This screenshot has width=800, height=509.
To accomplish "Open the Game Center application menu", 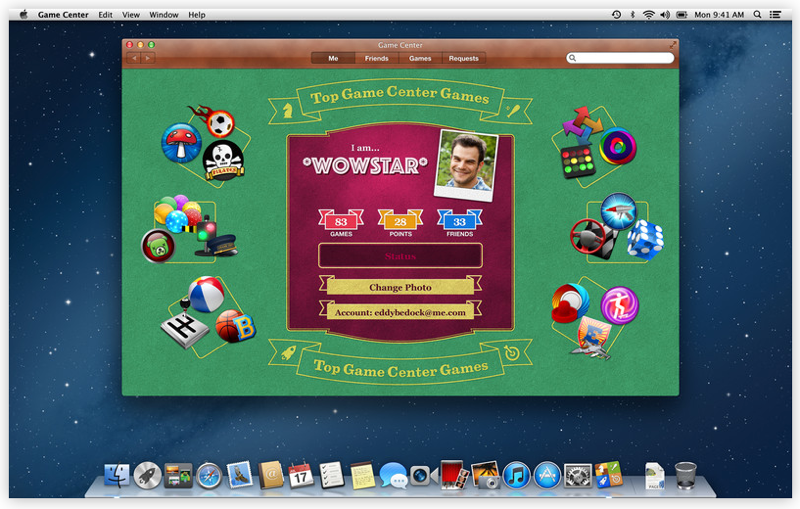I will [x=63, y=15].
